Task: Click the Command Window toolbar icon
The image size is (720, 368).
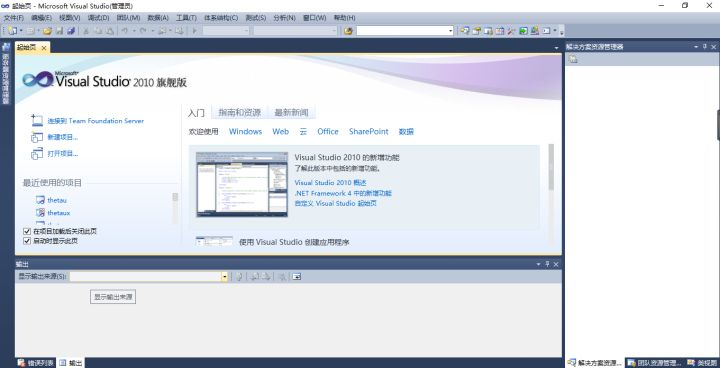Action: [x=546, y=31]
